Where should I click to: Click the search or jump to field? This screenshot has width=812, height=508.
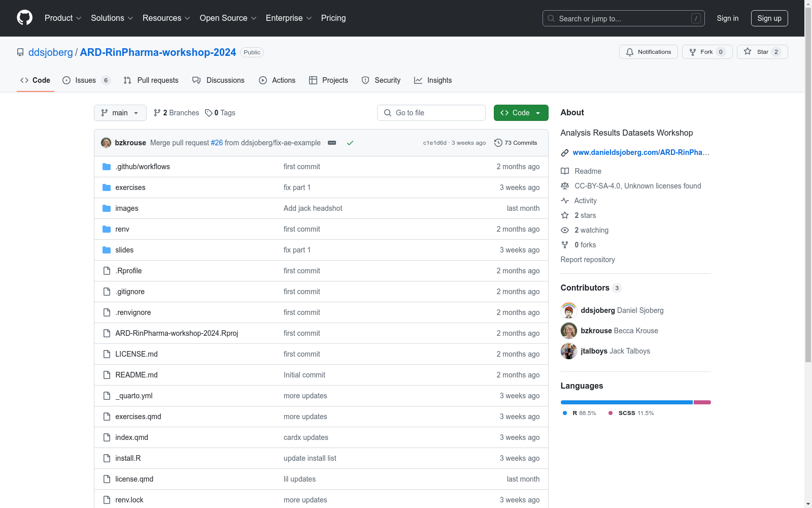[x=624, y=18]
